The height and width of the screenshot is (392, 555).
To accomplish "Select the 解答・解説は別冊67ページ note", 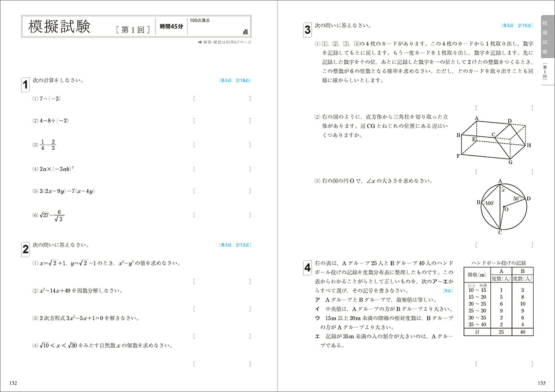I will 224,42.
